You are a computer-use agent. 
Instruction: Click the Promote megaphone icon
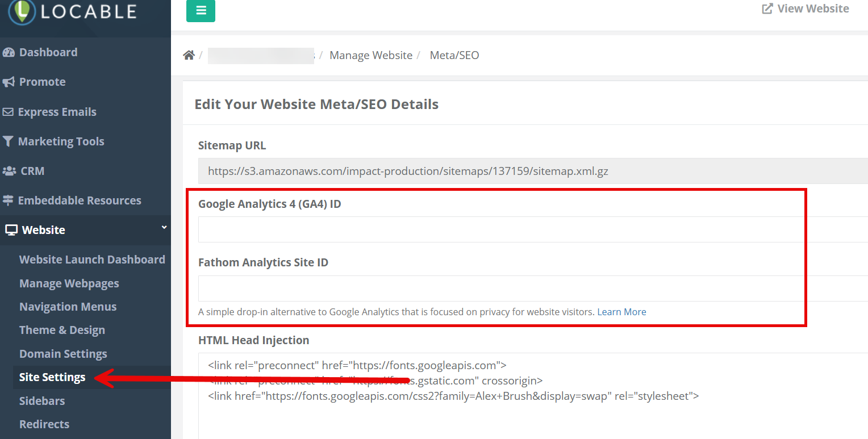click(9, 82)
